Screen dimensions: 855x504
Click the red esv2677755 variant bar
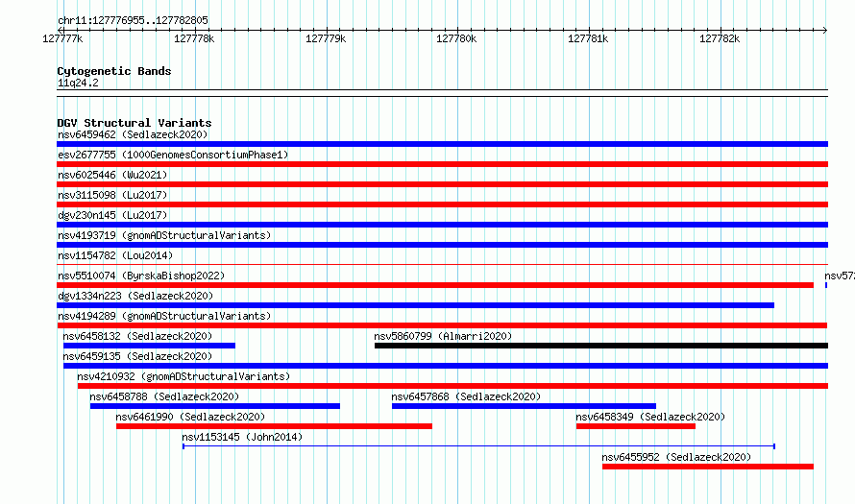click(x=442, y=164)
